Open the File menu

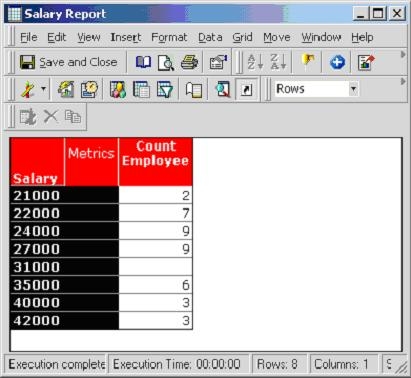click(x=29, y=37)
